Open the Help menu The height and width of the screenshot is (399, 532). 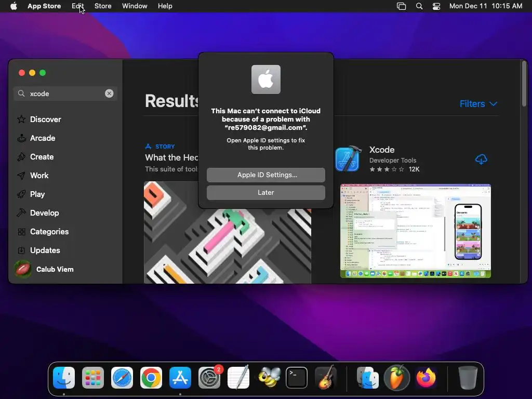click(165, 6)
